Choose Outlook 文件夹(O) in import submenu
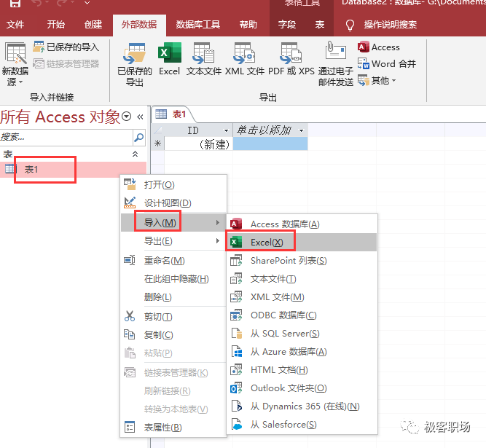 point(302,388)
